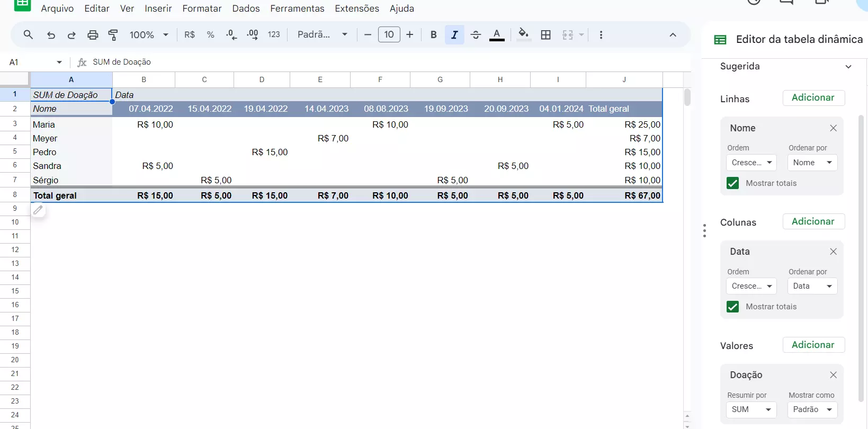Viewport: 868px width, 429px height.
Task: Decrease font size with minus
Action: tap(368, 35)
